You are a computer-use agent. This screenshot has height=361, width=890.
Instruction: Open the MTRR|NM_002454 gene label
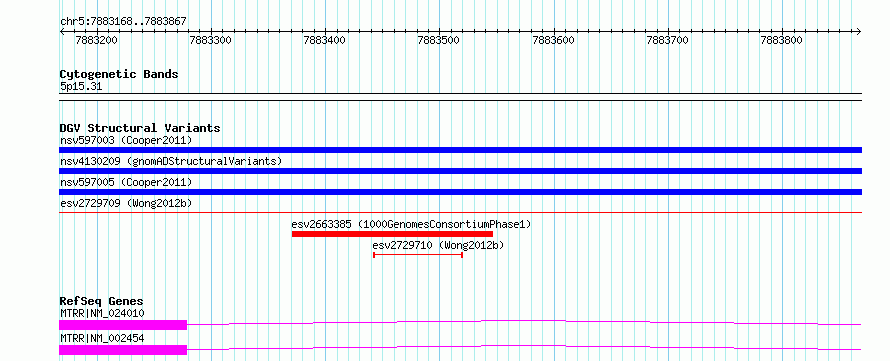(x=102, y=338)
